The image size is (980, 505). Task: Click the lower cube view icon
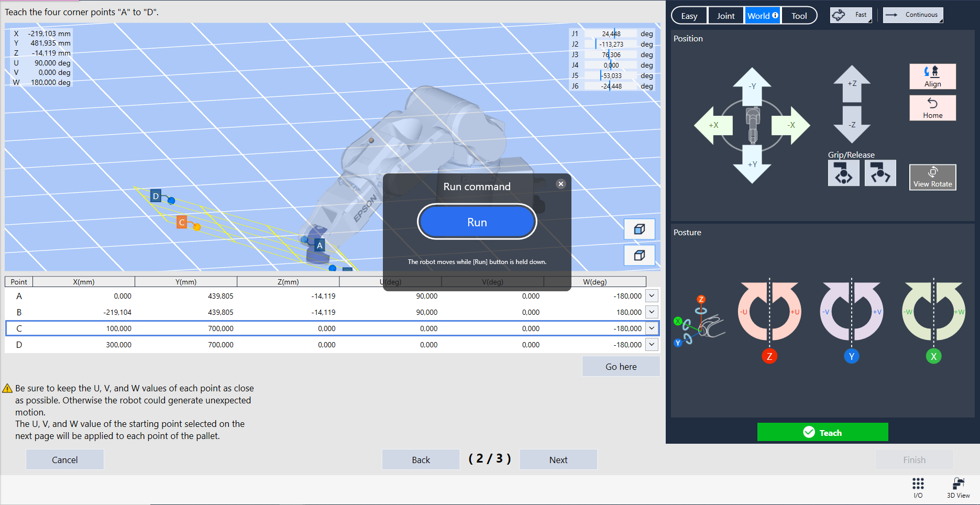pos(640,256)
